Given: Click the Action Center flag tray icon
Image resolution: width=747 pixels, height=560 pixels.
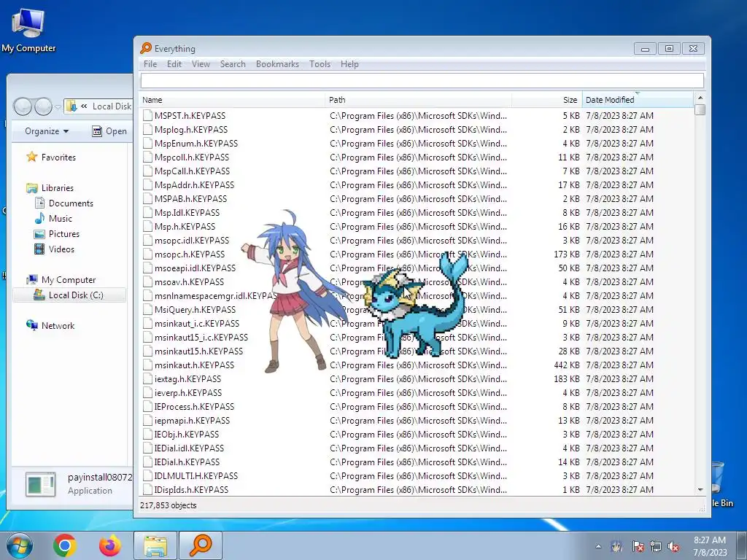Looking at the screenshot, I should click(638, 547).
